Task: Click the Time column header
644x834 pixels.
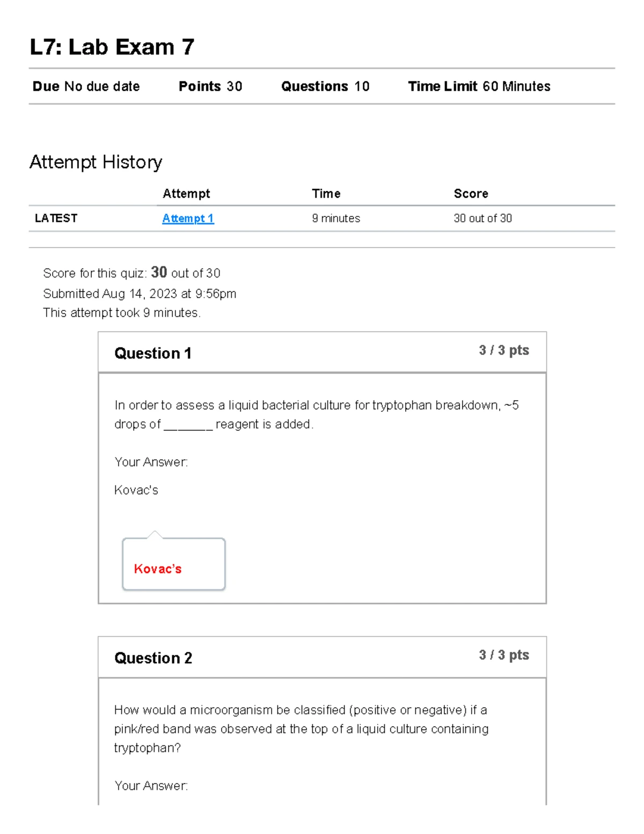Action: pos(326,193)
